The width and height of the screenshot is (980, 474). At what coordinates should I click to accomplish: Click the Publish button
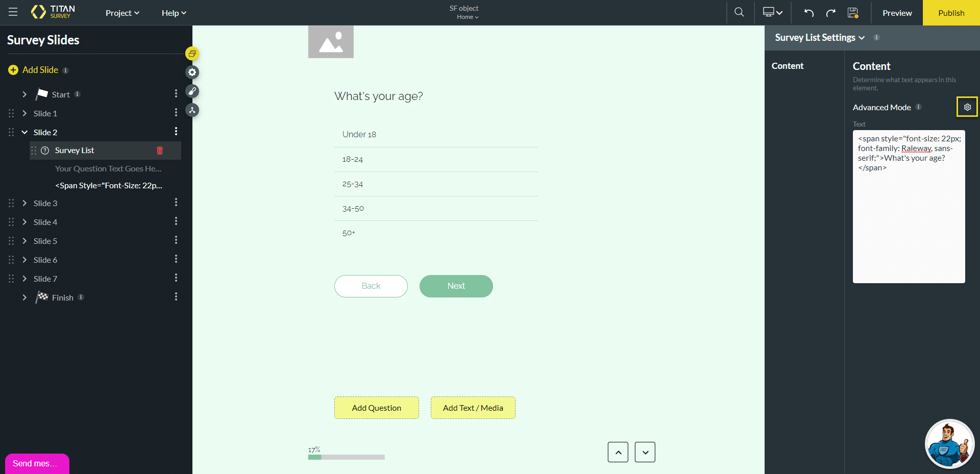(951, 13)
